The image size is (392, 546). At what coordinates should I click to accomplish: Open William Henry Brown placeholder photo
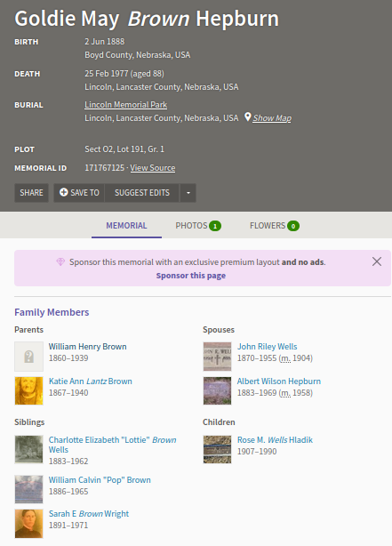[x=29, y=357]
